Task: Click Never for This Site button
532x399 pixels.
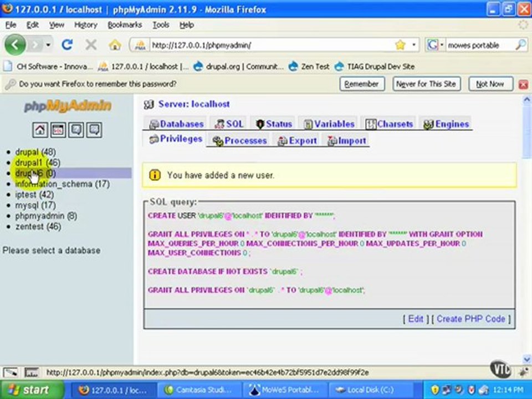Action: click(x=426, y=84)
